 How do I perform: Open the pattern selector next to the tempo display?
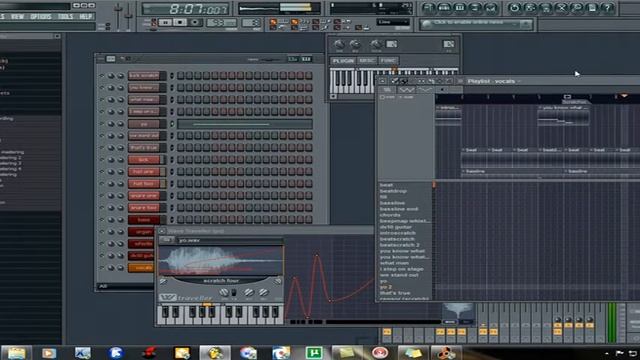(251, 23)
